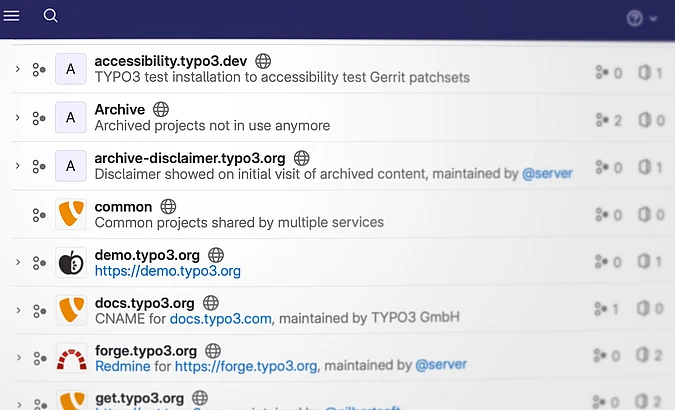Expand the demo.typo3.org group chevron

coord(18,262)
